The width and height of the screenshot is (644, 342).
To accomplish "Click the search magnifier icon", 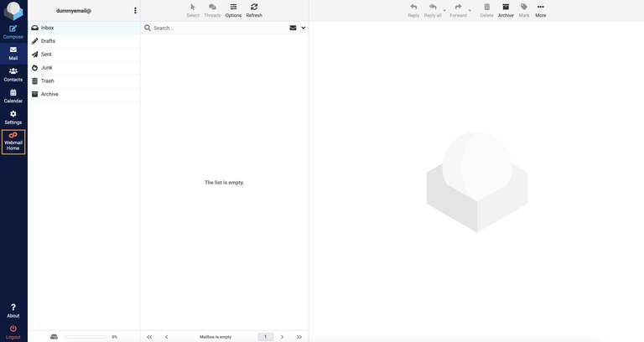I will 148,28.
